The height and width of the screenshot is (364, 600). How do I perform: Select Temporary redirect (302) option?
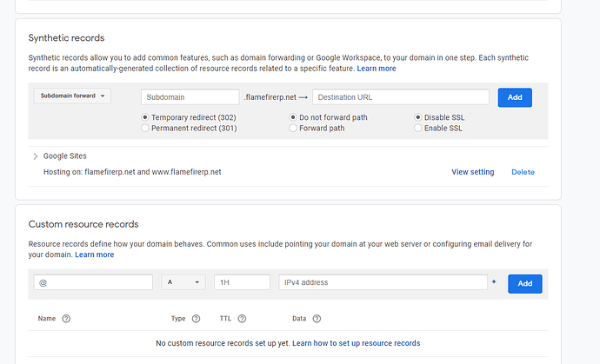[145, 117]
